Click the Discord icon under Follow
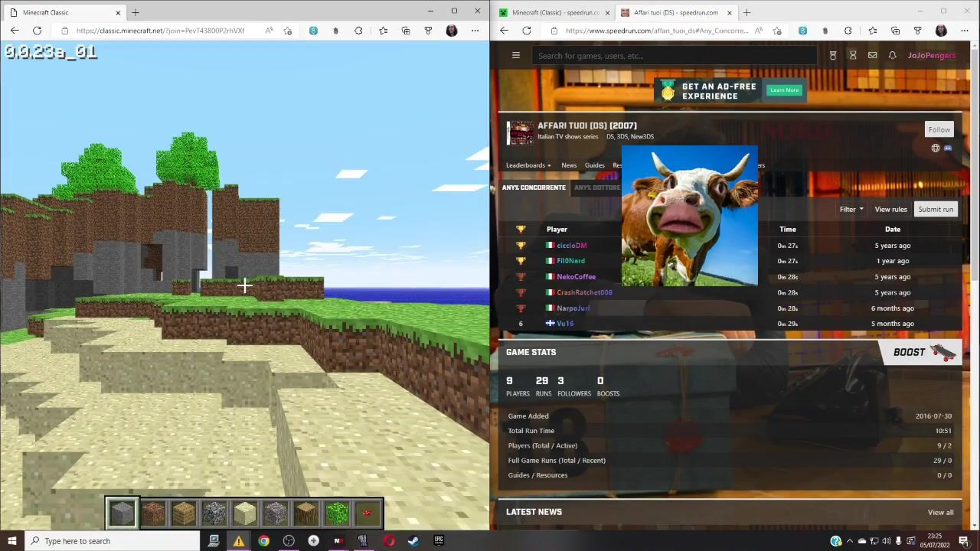Viewport: 980px width, 551px height. [x=948, y=148]
